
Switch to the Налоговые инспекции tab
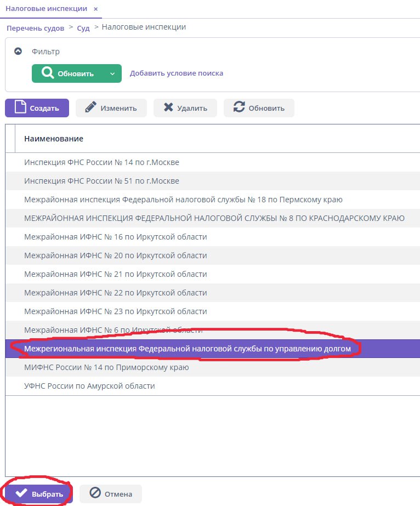click(x=46, y=9)
